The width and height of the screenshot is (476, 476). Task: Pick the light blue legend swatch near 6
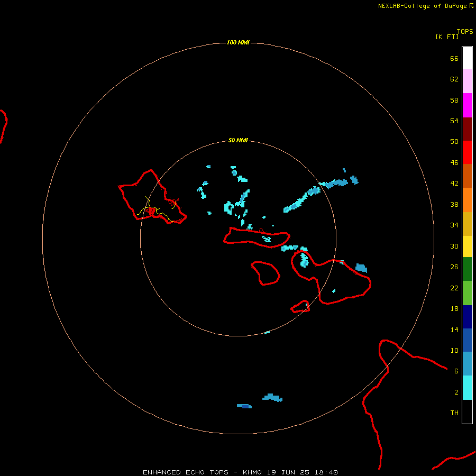(467, 364)
